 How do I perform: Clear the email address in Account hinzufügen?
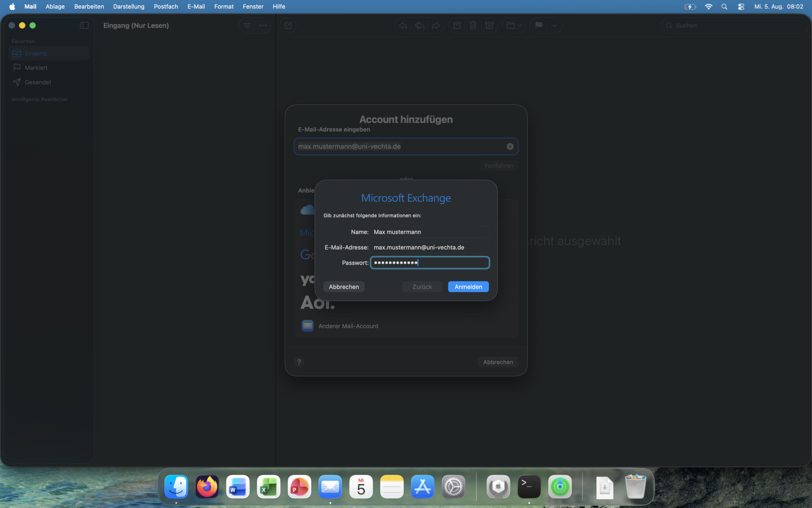tap(510, 147)
